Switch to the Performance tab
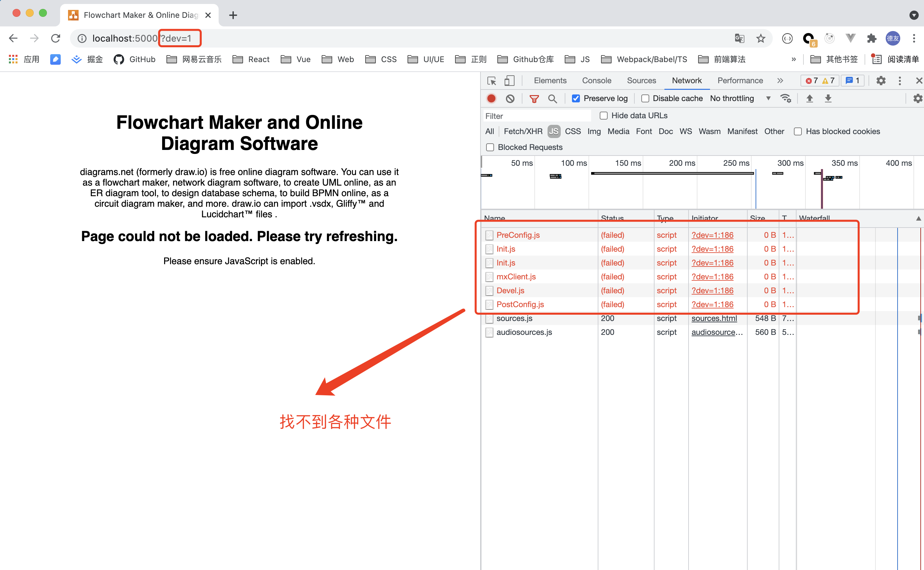924x570 pixels. point(740,81)
